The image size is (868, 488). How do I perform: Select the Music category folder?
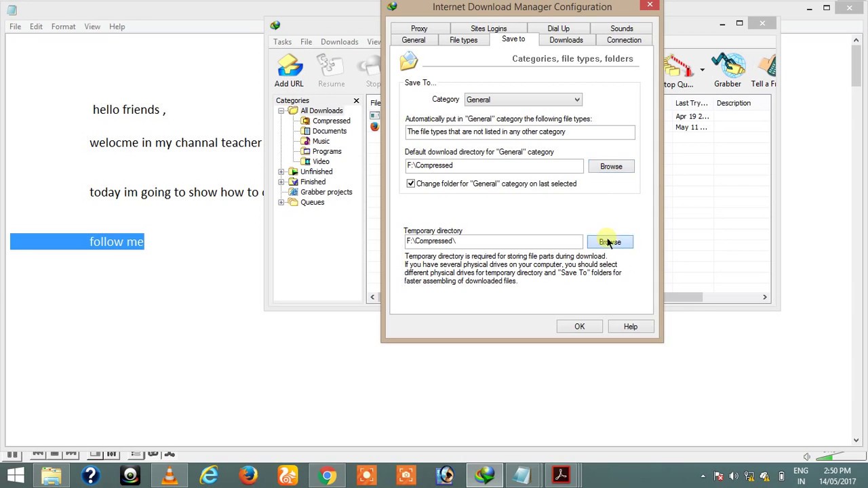point(315,141)
